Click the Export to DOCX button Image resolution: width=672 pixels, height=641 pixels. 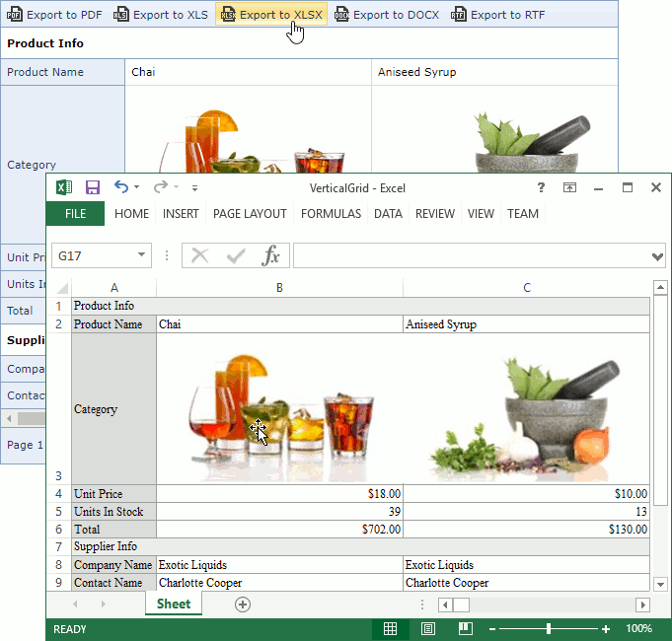tap(387, 15)
